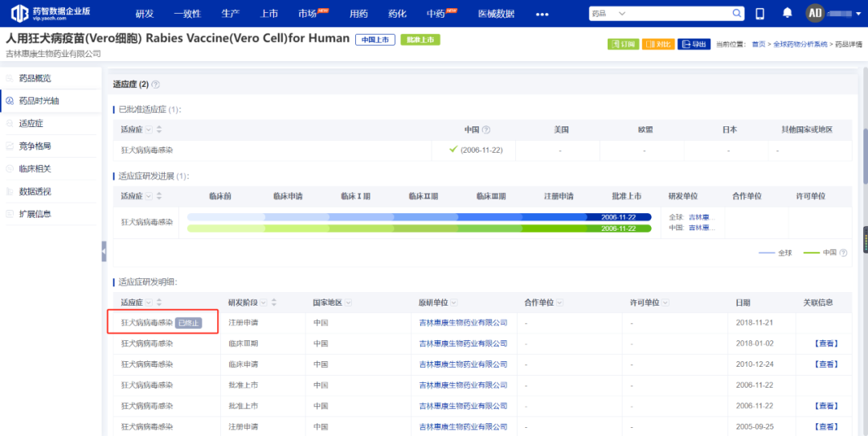
Task: Open 【查看】 for the 2018-01-02 row
Action: pos(826,343)
